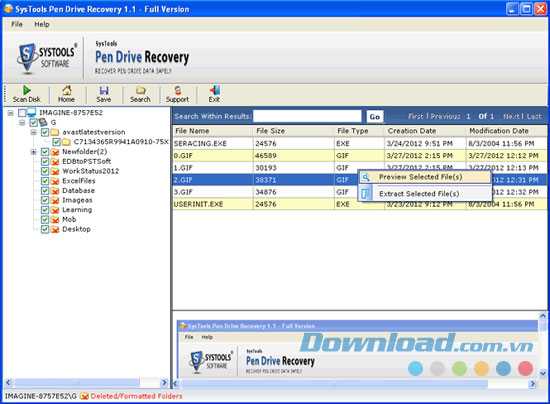Click preview pane scroll down arrow
This screenshot has height=404, width=550.
coord(543,373)
